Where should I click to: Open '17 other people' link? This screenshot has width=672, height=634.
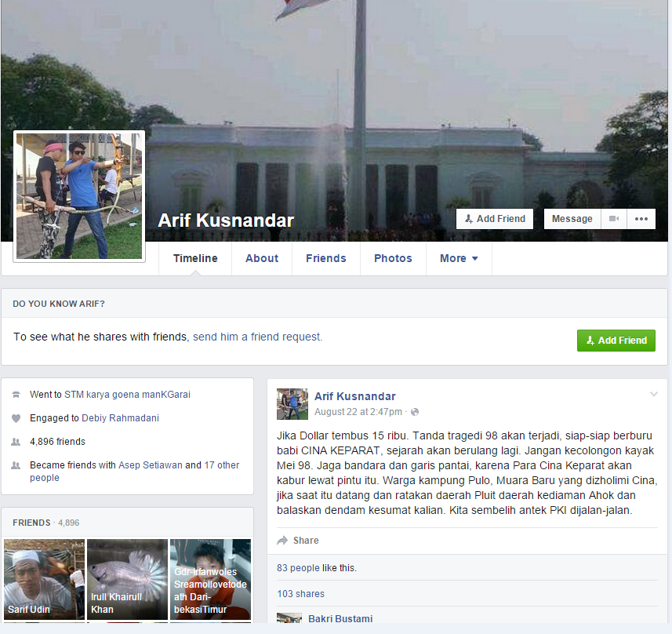[x=222, y=465]
